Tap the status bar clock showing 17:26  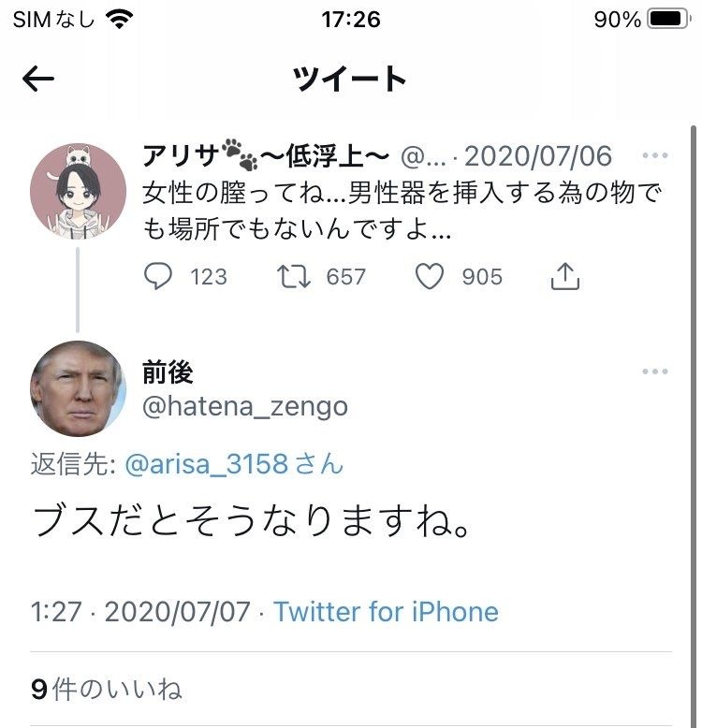(x=350, y=20)
